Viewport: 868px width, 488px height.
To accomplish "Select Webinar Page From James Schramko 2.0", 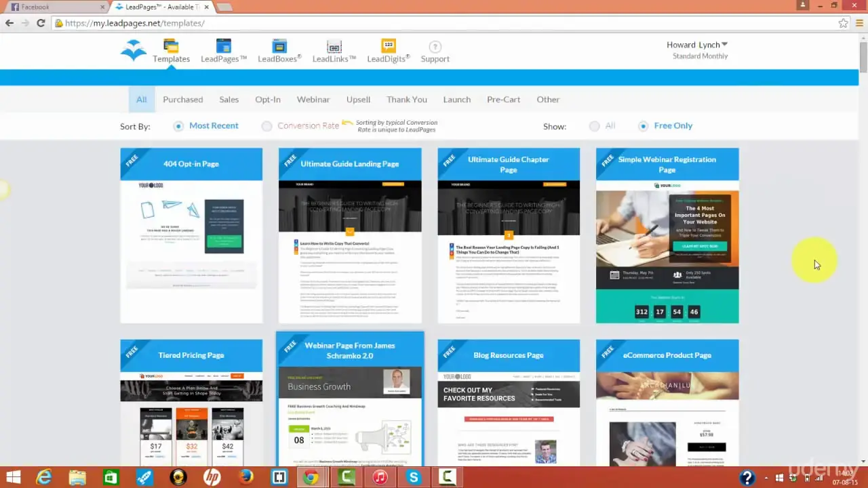I will pyautogui.click(x=350, y=399).
